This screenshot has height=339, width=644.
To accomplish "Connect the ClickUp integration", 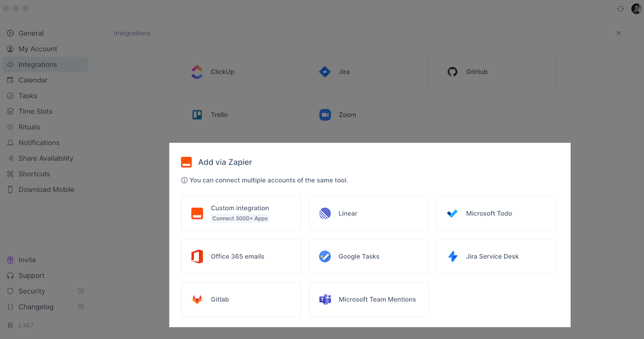I will [x=241, y=72].
